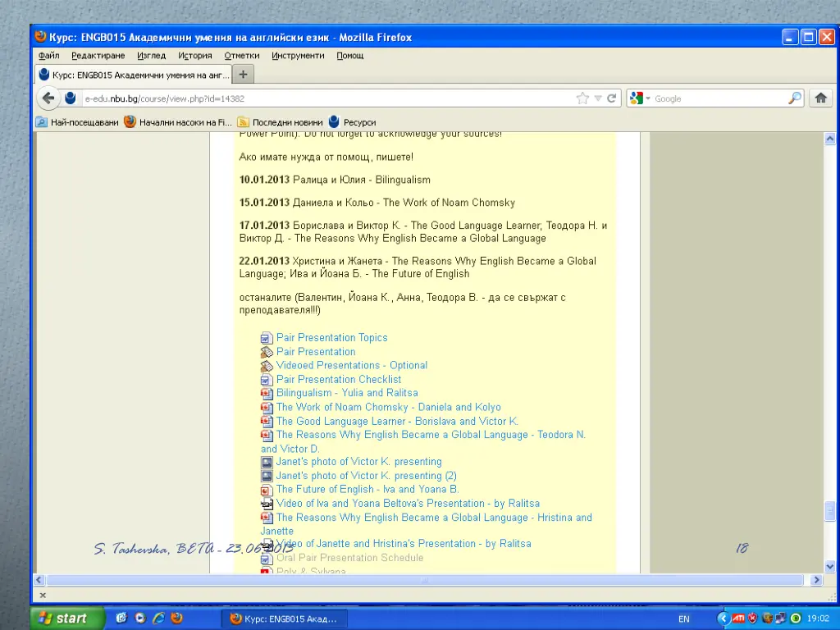The height and width of the screenshot is (630, 840).
Task: Open The Work of Noam Chomsky link
Action: click(x=388, y=407)
